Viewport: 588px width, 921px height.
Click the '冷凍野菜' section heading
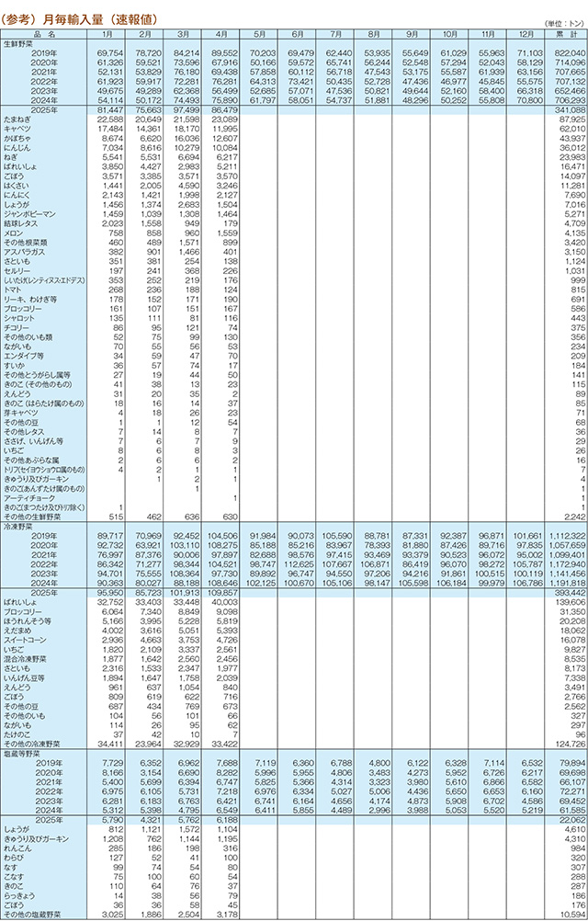click(17, 527)
